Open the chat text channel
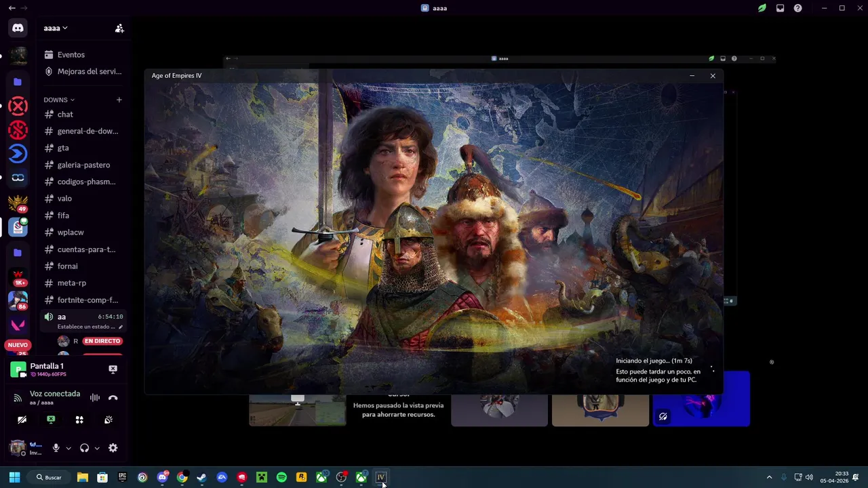The image size is (868, 488). [x=83, y=115]
